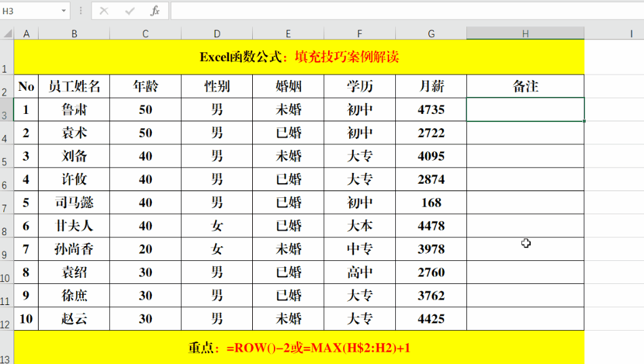The image size is (644, 364).
Task: Select column B header
Action: (x=74, y=34)
